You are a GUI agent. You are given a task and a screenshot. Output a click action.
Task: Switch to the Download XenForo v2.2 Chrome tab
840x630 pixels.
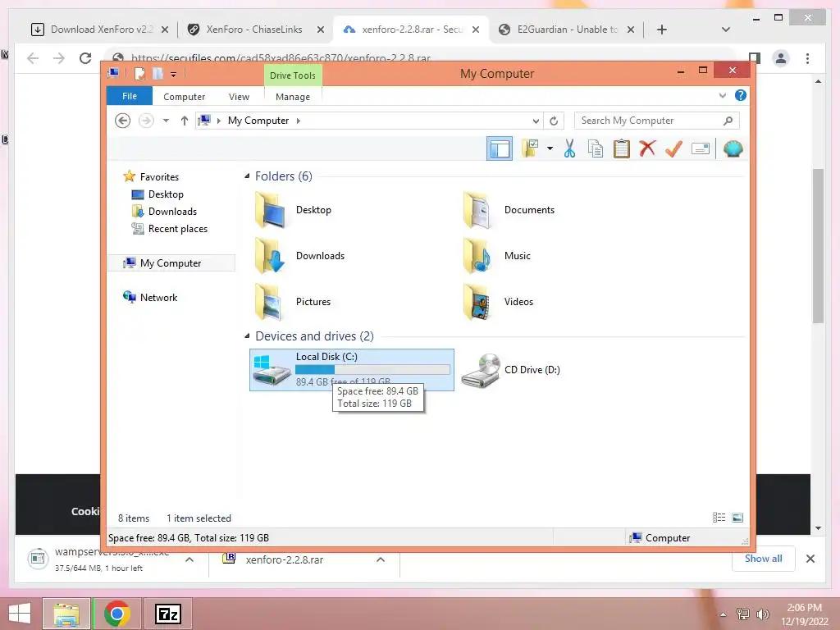pyautogui.click(x=100, y=30)
